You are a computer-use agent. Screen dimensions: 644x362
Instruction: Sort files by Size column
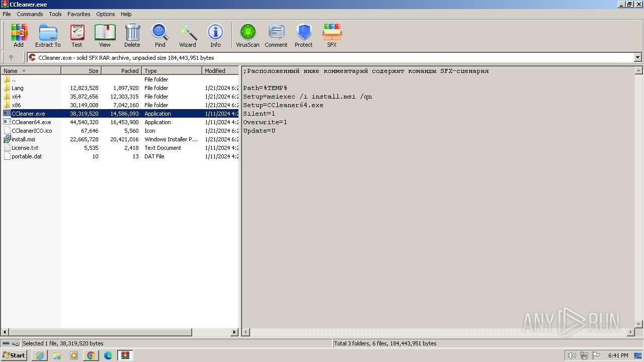(81, 71)
